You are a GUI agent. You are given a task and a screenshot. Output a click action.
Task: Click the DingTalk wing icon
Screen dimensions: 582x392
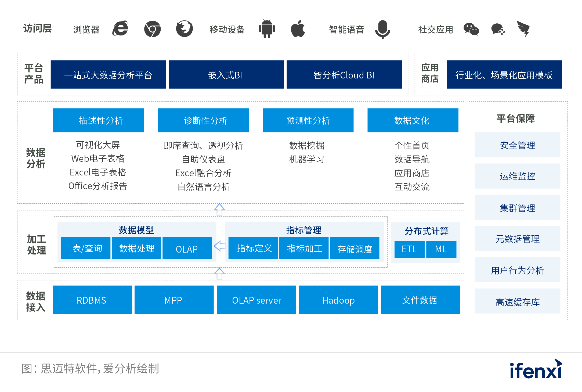pyautogui.click(x=523, y=28)
